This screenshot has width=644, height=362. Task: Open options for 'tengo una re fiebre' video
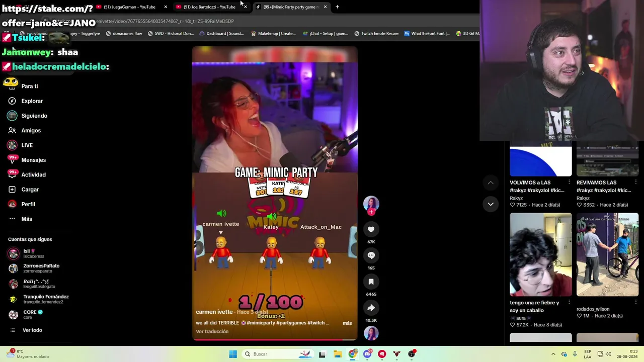569,303
